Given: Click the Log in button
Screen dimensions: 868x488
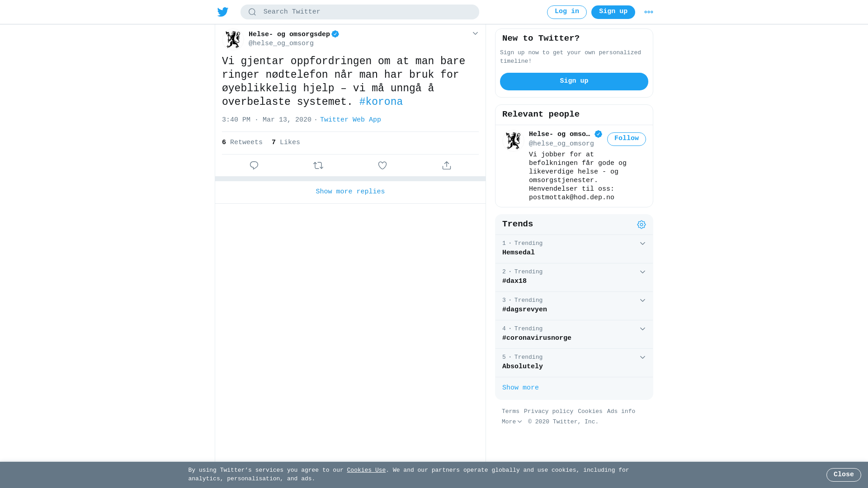Looking at the screenshot, I should pos(567,12).
